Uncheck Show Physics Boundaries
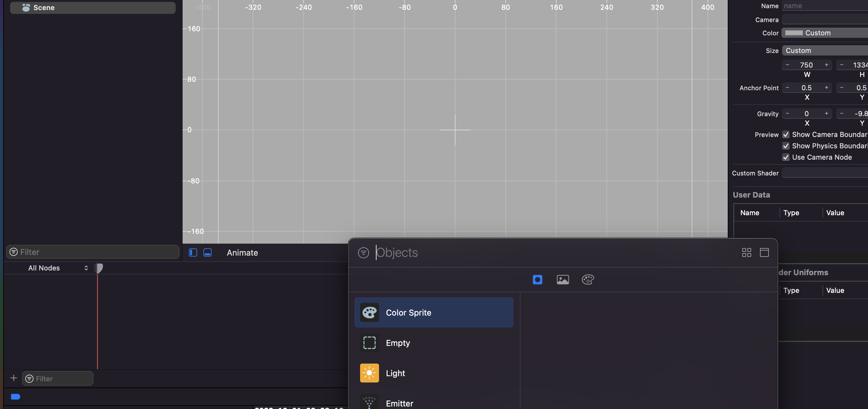This screenshot has height=409, width=868. [786, 146]
